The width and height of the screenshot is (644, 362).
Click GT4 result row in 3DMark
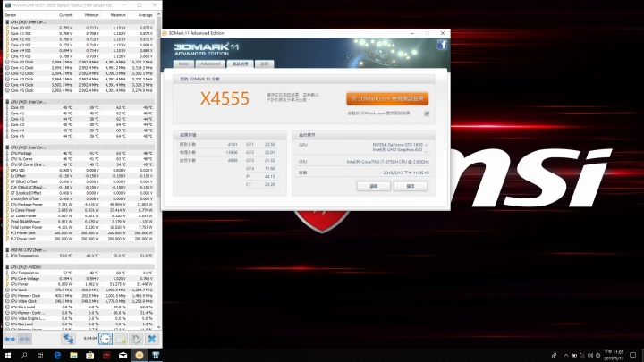click(261, 169)
